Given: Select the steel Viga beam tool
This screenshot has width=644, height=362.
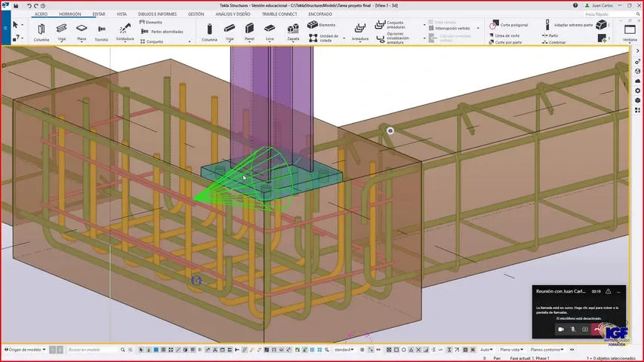Looking at the screenshot, I should (62, 32).
